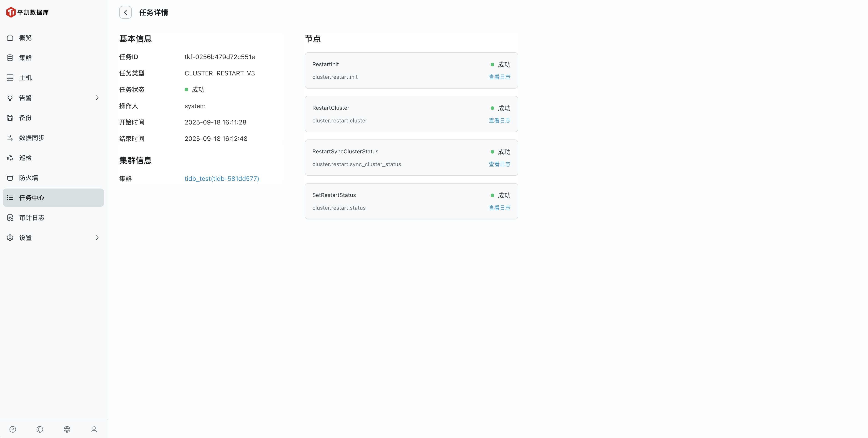
Task: Click the 概览 home icon in the sidebar
Action: point(10,38)
